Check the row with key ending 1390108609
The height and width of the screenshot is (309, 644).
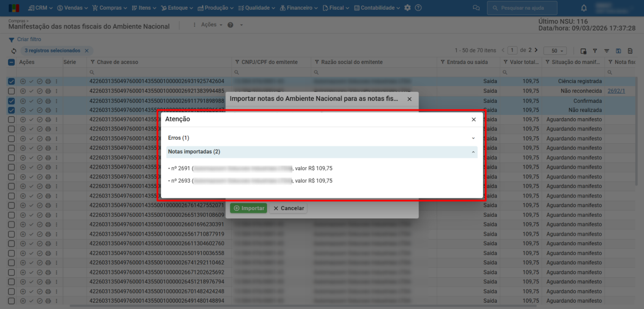tap(11, 215)
